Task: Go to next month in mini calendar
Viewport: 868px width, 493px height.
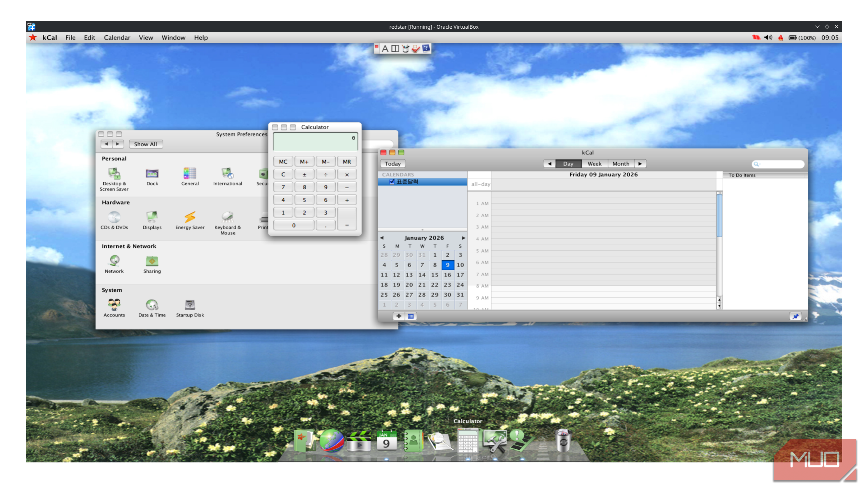Action: coord(463,238)
